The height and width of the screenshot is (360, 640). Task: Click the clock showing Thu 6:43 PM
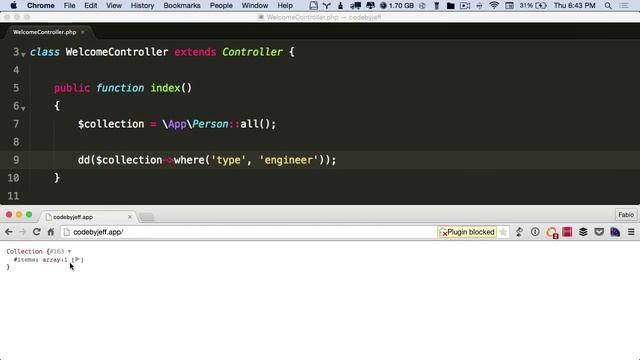pyautogui.click(x=574, y=6)
